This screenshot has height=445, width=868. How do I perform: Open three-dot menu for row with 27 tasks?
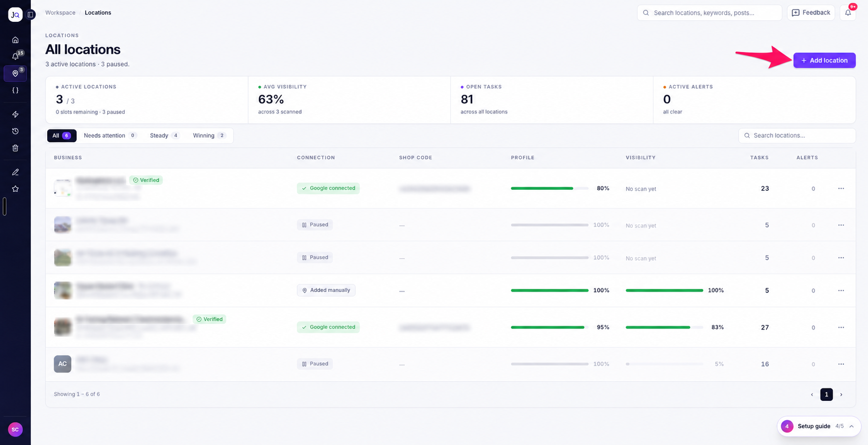(x=841, y=327)
